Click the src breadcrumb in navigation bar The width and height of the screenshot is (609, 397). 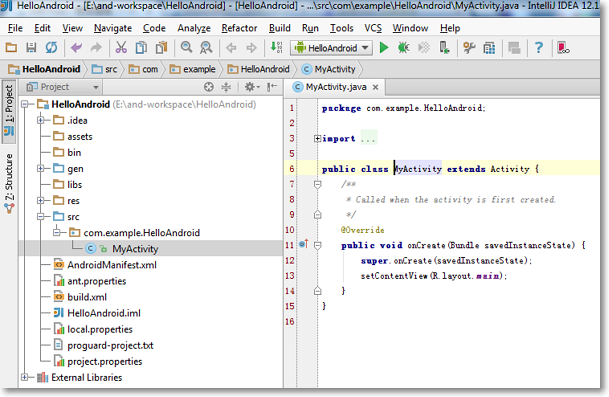pyautogui.click(x=105, y=69)
